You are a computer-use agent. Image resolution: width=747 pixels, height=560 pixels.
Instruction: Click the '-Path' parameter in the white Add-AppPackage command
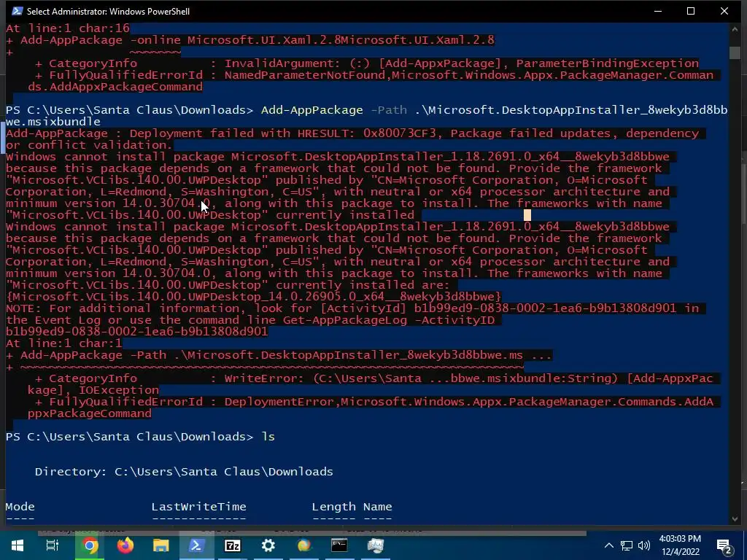coord(389,110)
